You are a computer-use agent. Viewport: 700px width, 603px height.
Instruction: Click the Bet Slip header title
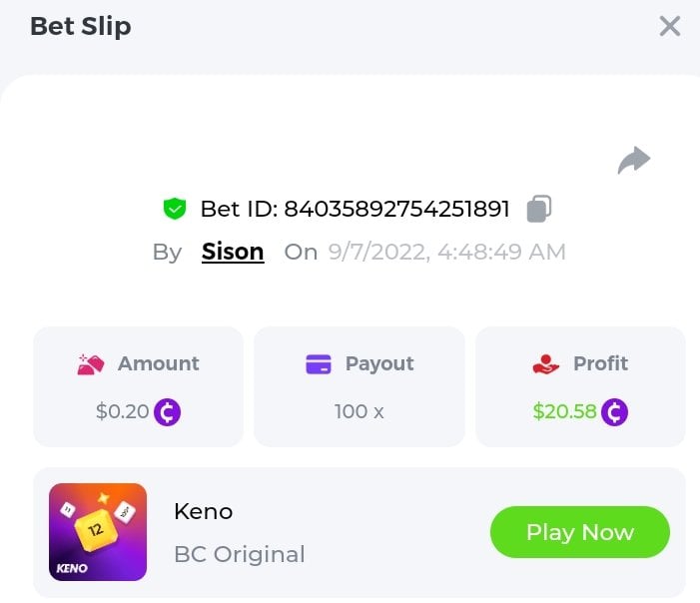coord(81,27)
